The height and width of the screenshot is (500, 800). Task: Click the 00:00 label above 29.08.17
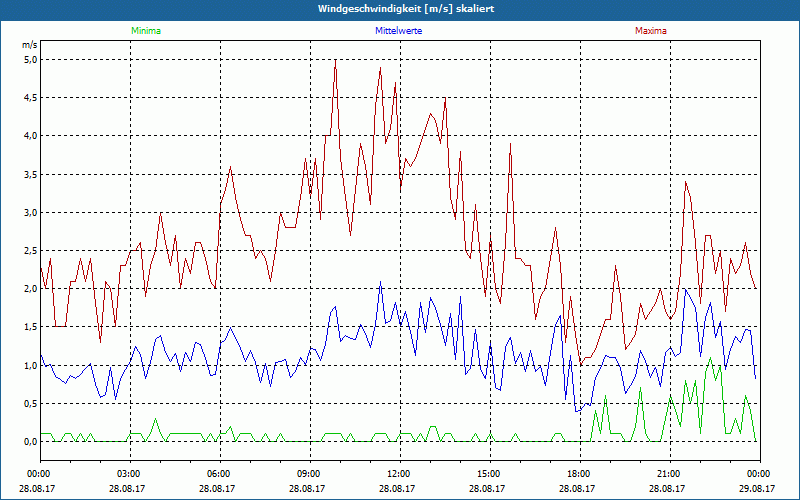point(760,474)
